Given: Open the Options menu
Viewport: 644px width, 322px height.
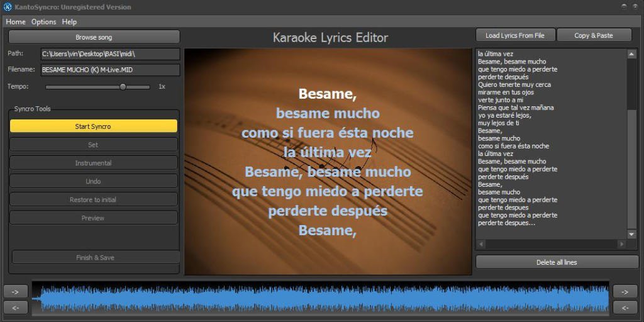Looking at the screenshot, I should click(43, 22).
